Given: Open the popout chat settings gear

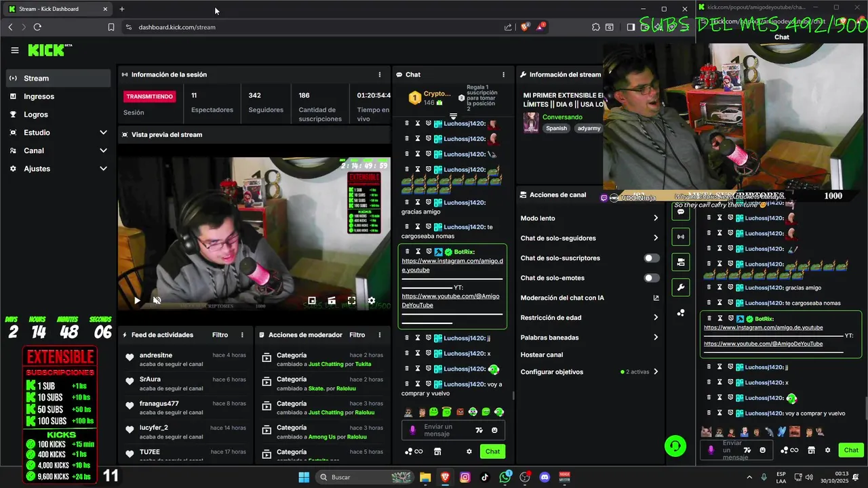Looking at the screenshot, I should 827,450.
